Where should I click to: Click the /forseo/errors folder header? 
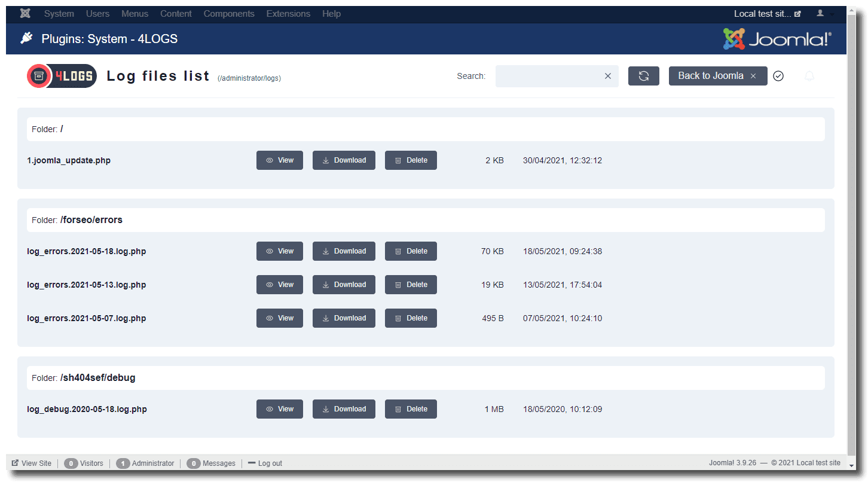(426, 220)
